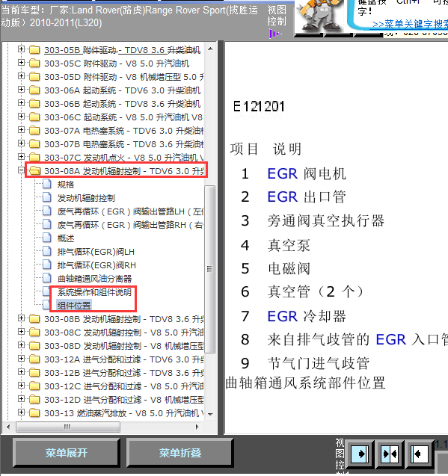Click the page icon beside 规格
448x476 pixels.
click(x=47, y=184)
